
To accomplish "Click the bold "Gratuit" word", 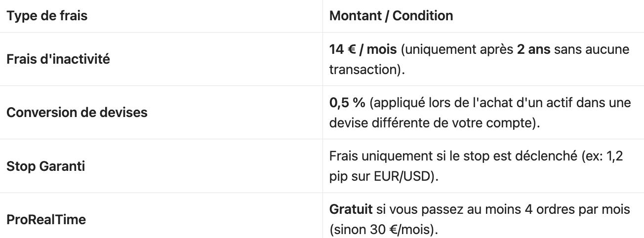I will [351, 209].
